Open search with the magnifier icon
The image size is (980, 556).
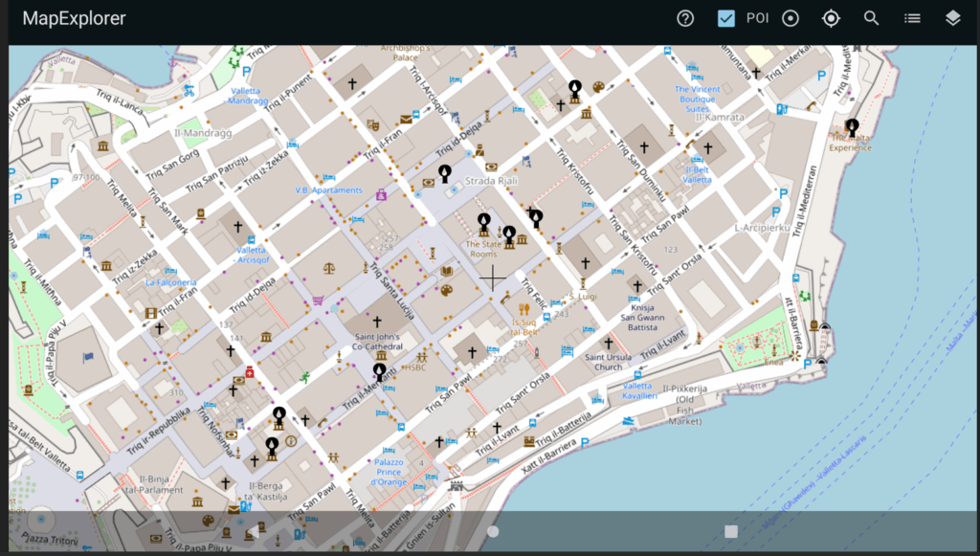coord(871,18)
